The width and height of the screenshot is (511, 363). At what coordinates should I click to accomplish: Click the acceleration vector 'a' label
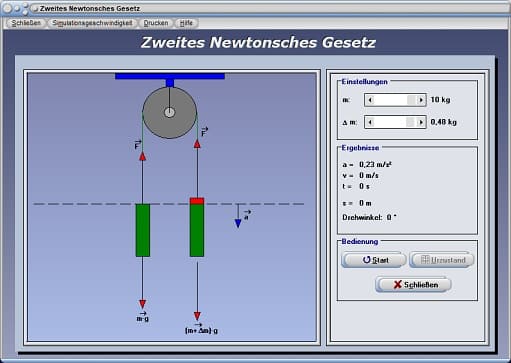click(247, 215)
